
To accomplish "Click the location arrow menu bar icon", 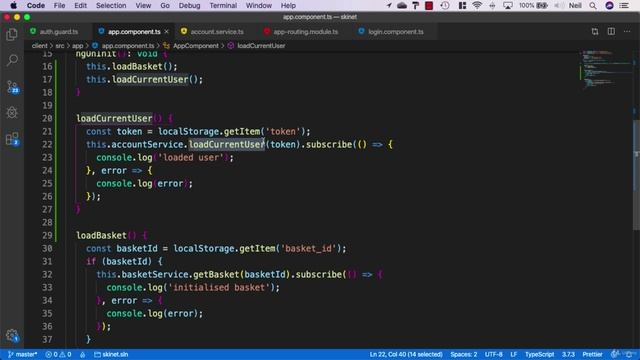I will pyautogui.click(x=389, y=5).
